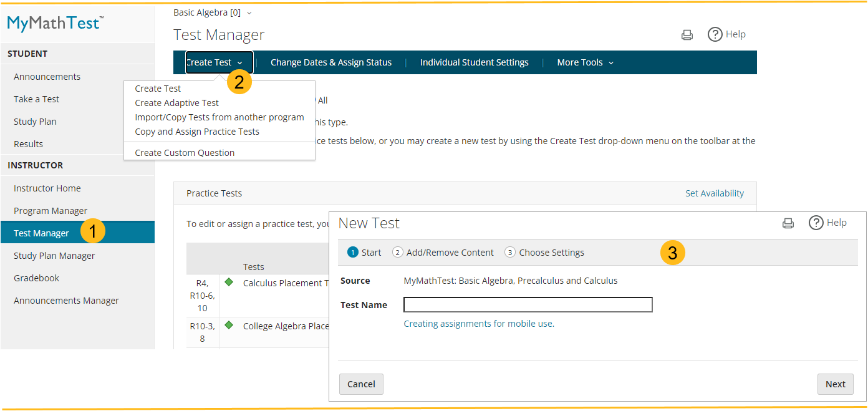
Task: Click the print icon in New Test dialog
Action: point(788,223)
